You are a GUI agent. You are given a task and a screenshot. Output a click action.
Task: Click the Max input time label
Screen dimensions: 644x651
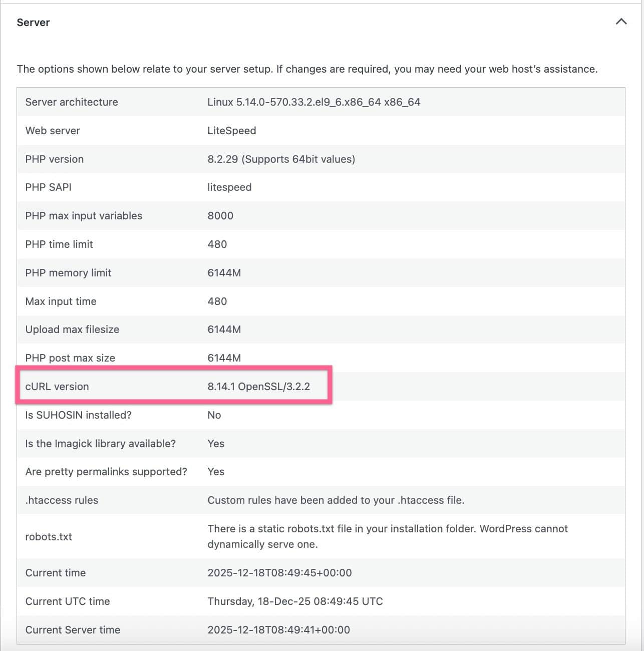point(61,301)
